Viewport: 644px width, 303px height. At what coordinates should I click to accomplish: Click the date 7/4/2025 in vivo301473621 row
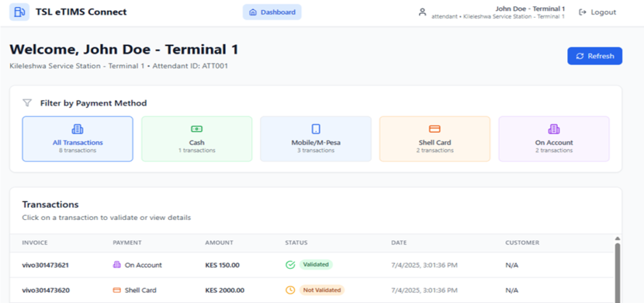[425, 265]
